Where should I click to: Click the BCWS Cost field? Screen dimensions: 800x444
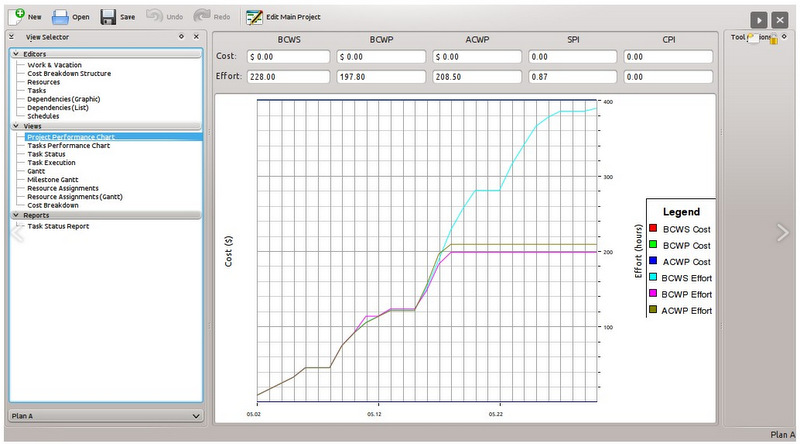(288, 57)
